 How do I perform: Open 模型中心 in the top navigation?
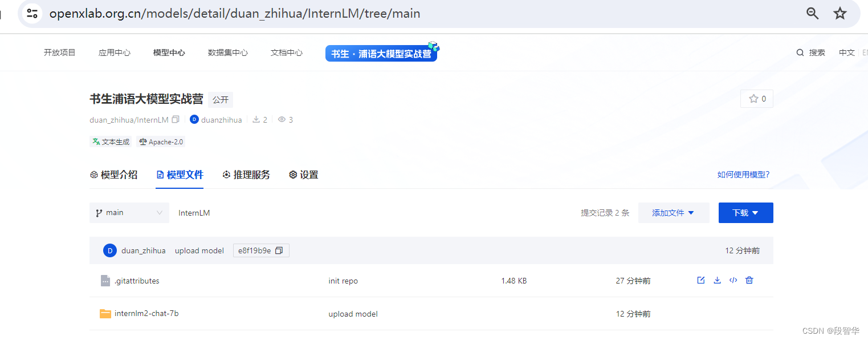tap(169, 52)
